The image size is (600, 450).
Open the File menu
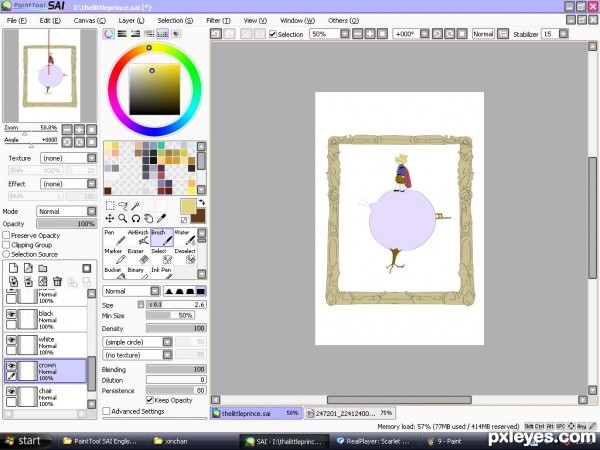tap(17, 20)
